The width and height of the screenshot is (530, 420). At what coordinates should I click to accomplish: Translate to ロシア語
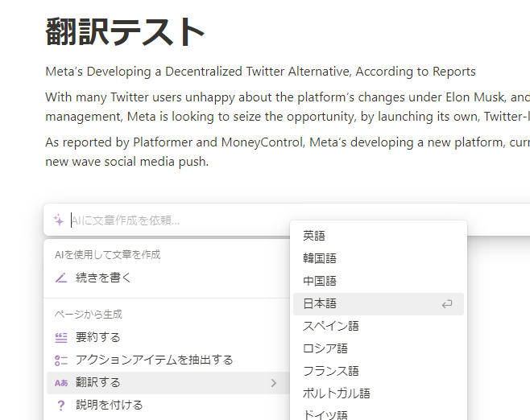coord(379,348)
